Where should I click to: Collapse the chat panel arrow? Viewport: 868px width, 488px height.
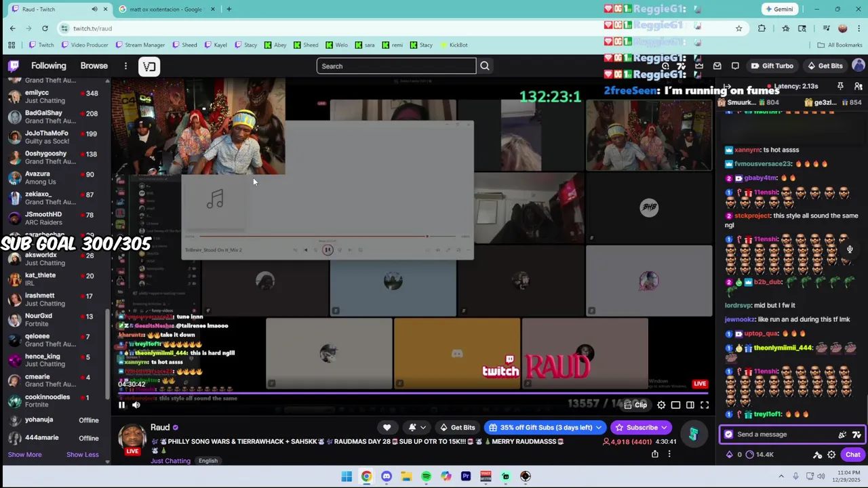point(727,87)
